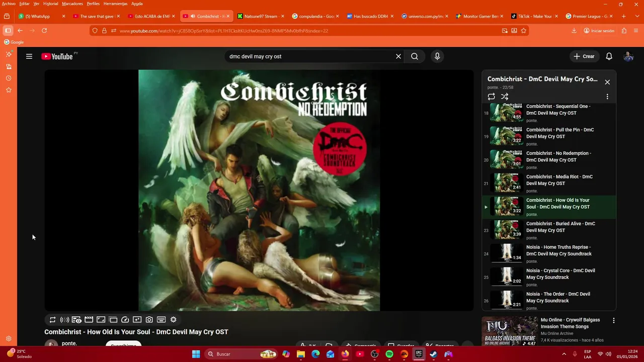644x362 pixels.
Task: Select Noisia - Crystal Core playlist item
Action: (549, 277)
